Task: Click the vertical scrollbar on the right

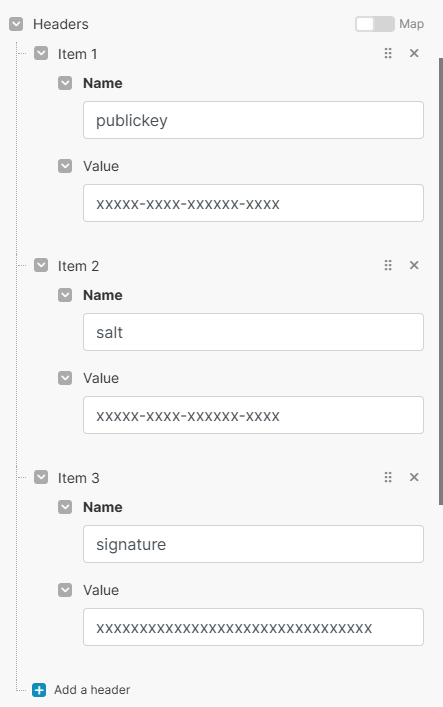Action: tap(441, 281)
